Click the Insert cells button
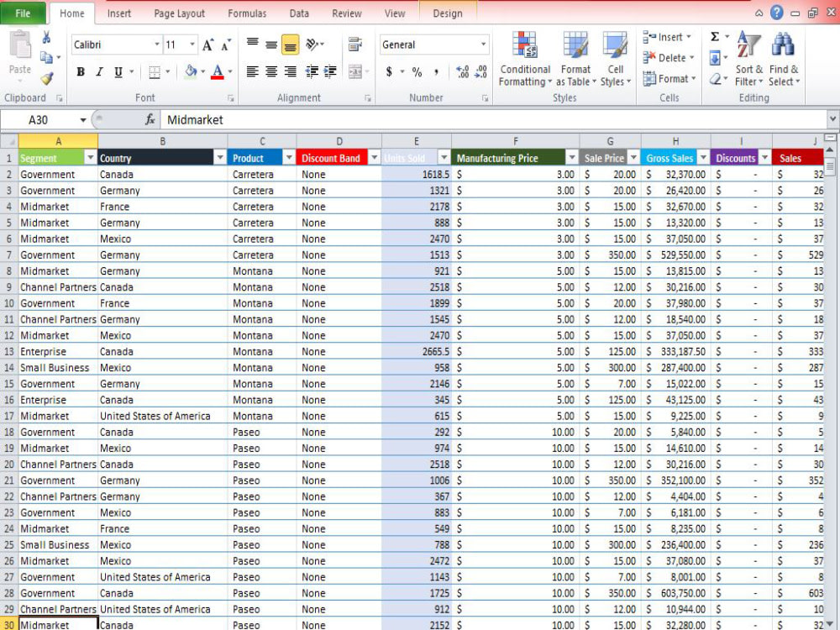The width and height of the screenshot is (840, 630). (663, 37)
